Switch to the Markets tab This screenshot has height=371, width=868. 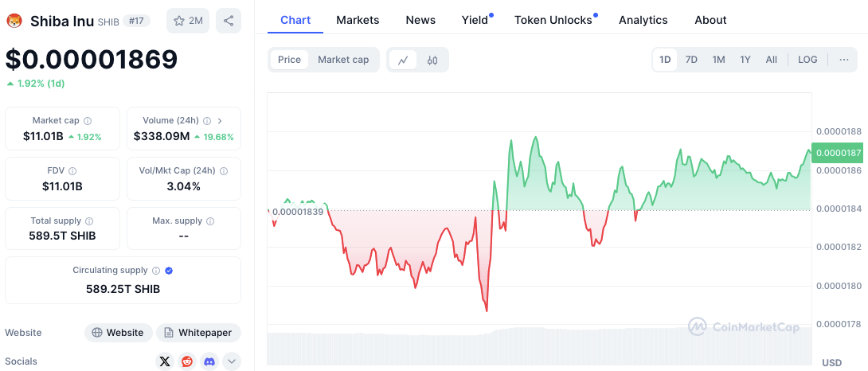[358, 20]
